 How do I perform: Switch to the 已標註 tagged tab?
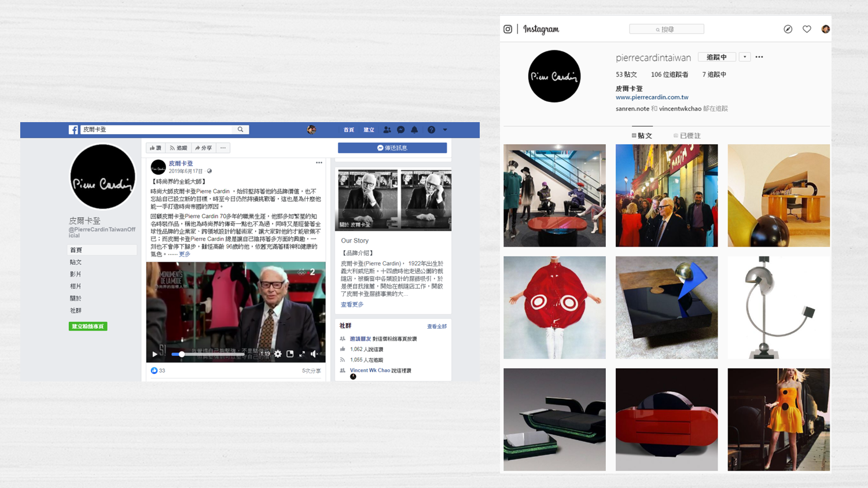pyautogui.click(x=687, y=135)
